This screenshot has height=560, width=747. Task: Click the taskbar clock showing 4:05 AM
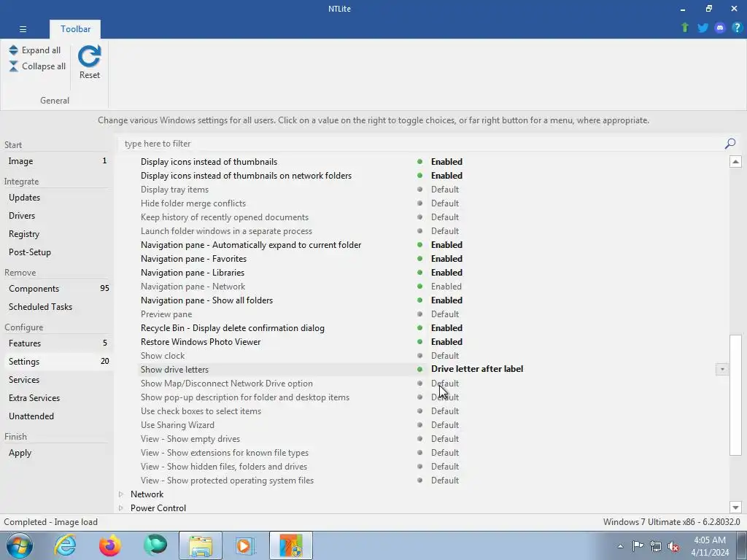point(710,546)
